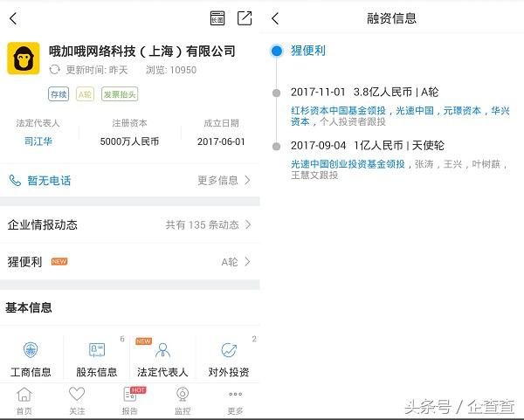
Task: Open the 更多 tab
Action: [235, 401]
